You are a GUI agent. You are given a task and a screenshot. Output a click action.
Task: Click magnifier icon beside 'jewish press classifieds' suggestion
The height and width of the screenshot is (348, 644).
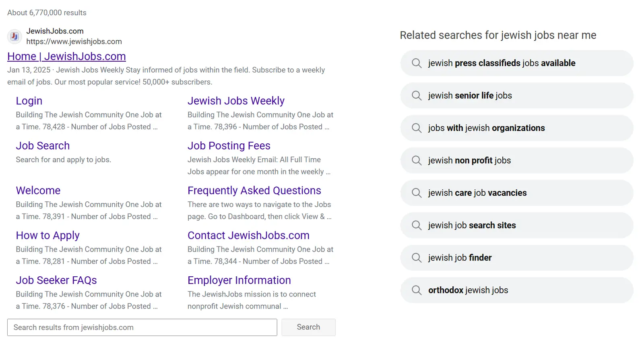(417, 63)
